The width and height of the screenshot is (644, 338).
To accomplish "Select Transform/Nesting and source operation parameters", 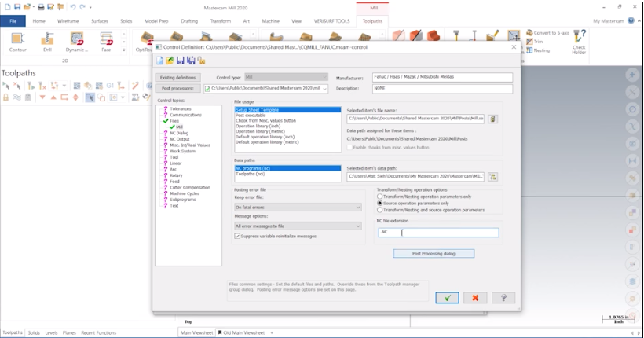I will pos(380,210).
